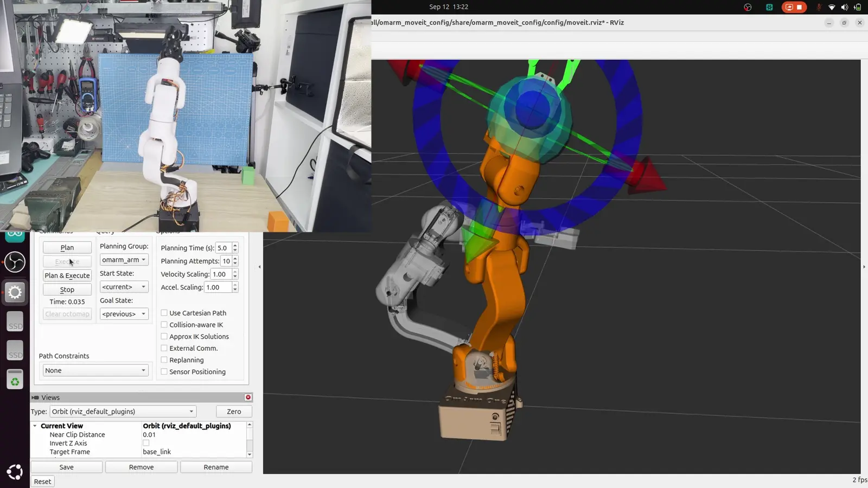868x488 pixels.
Task: Enable Collision-aware IK
Action: pyautogui.click(x=164, y=325)
